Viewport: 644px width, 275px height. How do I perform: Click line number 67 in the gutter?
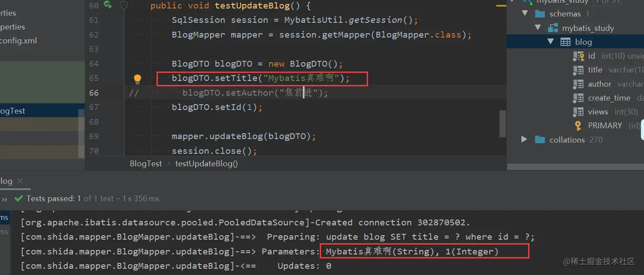coord(94,107)
